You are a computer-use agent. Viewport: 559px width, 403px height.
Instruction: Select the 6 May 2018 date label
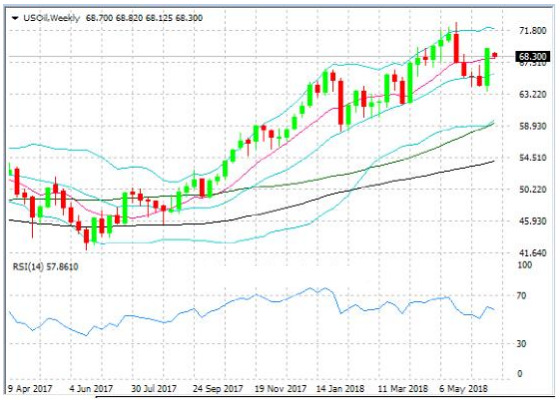pos(463,388)
